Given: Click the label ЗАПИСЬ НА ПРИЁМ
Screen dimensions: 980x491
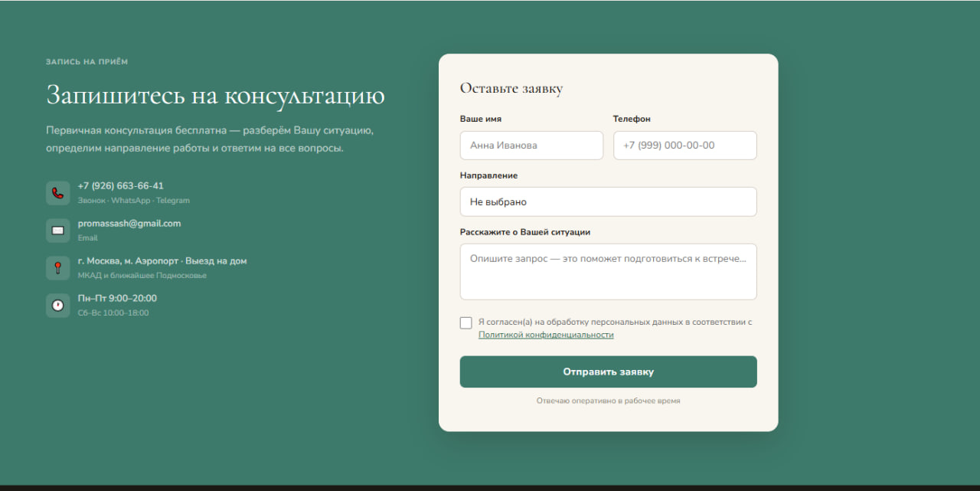Looking at the screenshot, I should click(87, 61).
